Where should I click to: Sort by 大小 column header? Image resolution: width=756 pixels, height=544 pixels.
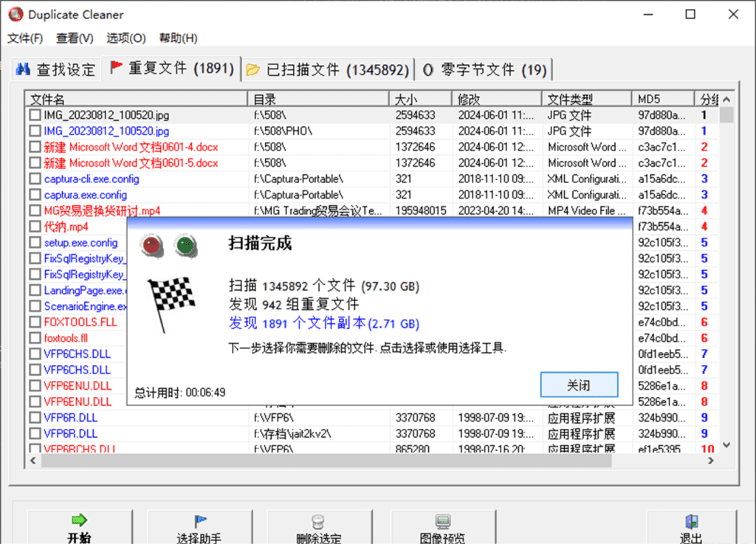point(420,99)
